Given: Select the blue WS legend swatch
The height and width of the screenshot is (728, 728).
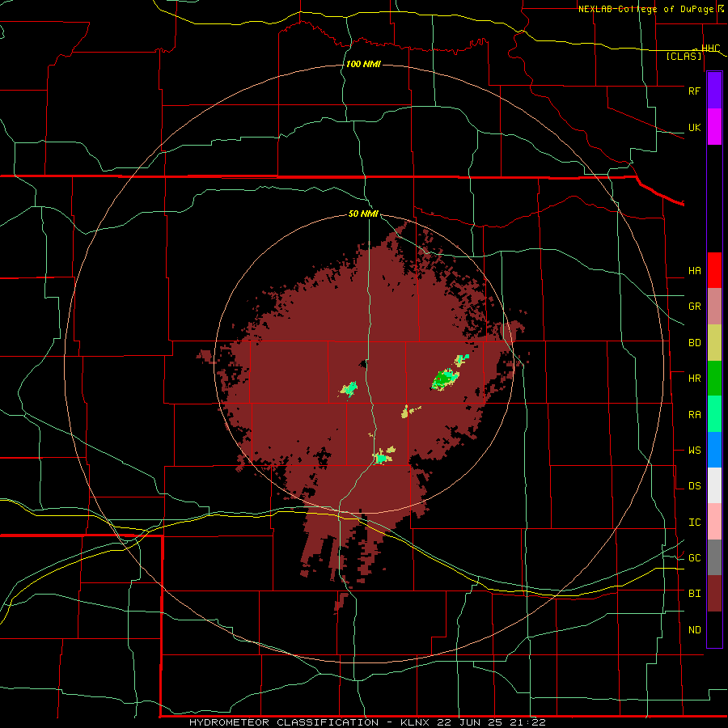Looking at the screenshot, I should pyautogui.click(x=714, y=450).
